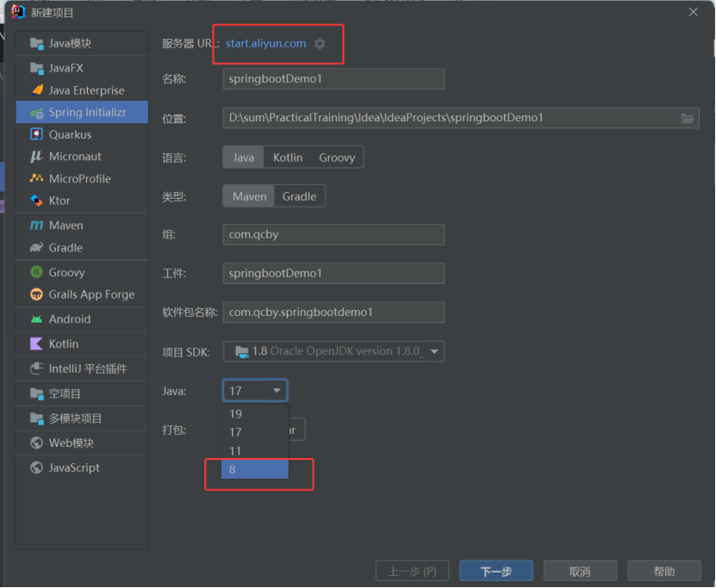Viewport: 716px width, 588px height.
Task: Click the Java模块 folder icon
Action: (36, 43)
